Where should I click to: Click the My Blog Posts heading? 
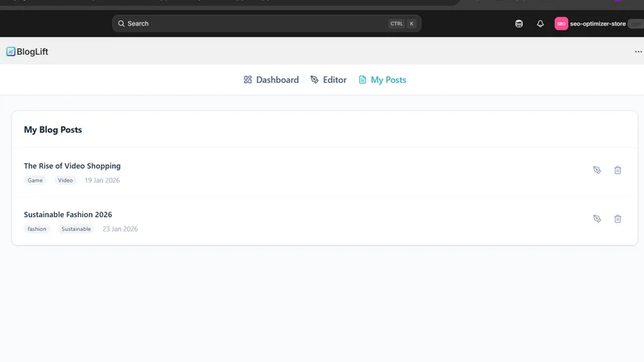click(53, 130)
